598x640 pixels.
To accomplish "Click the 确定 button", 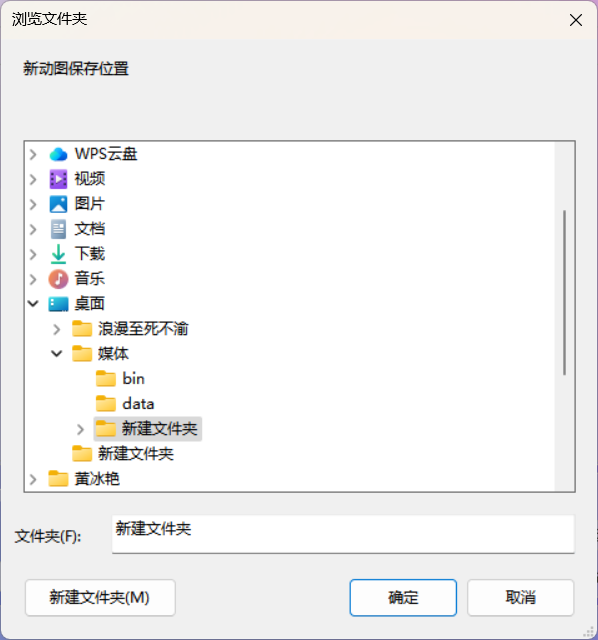I will [x=403, y=598].
